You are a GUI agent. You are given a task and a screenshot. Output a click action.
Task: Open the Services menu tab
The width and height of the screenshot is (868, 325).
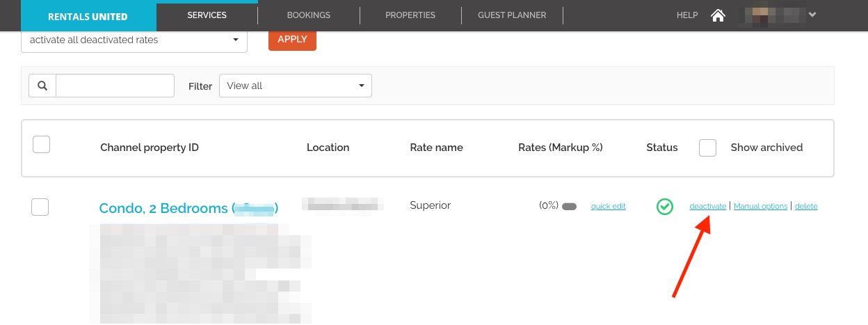pyautogui.click(x=207, y=15)
